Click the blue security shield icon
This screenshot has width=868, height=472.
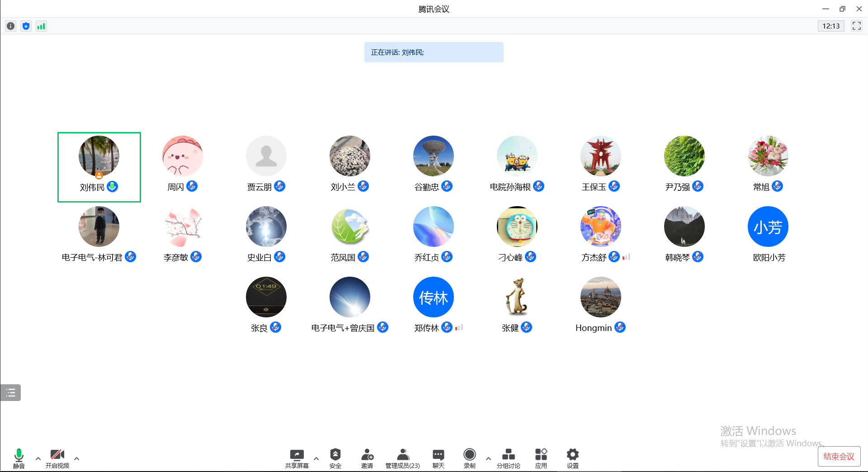point(26,26)
